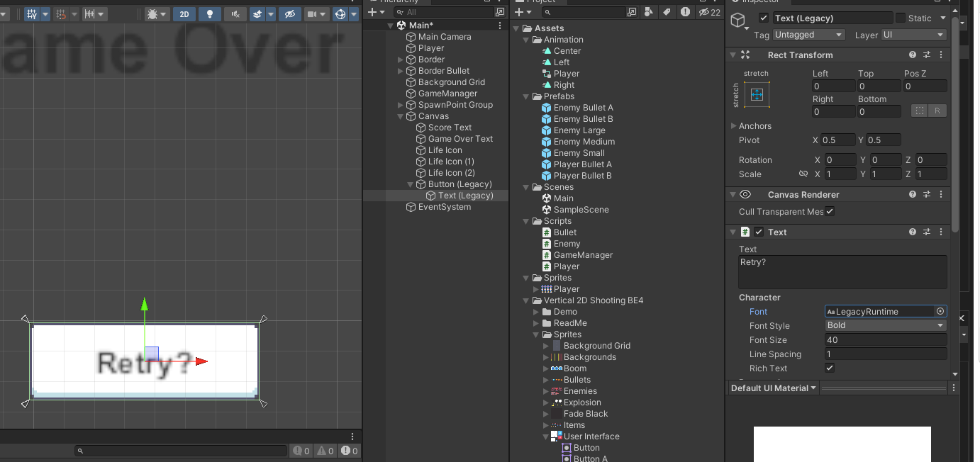Image resolution: width=980 pixels, height=462 pixels.
Task: Pick font object selector circle icon
Action: 940,311
